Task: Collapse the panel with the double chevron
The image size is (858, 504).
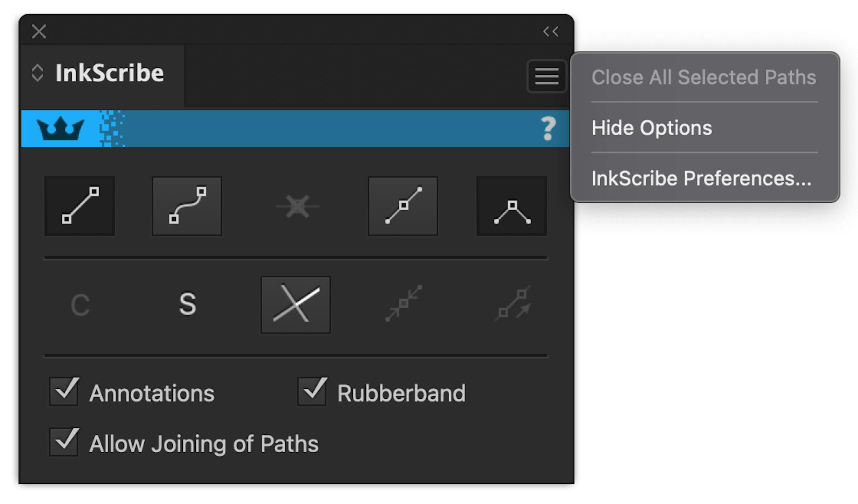Action: pos(551,32)
